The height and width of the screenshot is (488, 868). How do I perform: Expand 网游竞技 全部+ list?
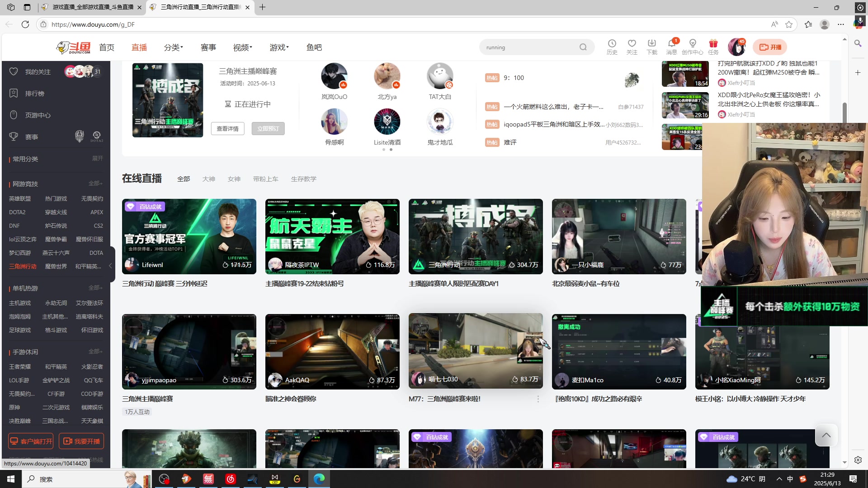pyautogui.click(x=95, y=183)
